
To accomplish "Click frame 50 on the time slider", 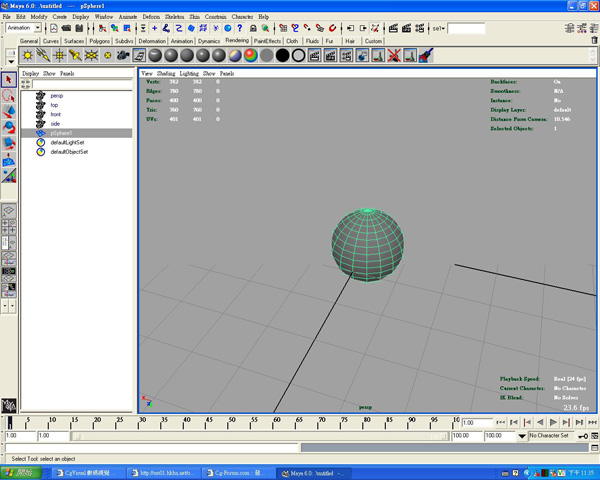I will point(230,423).
